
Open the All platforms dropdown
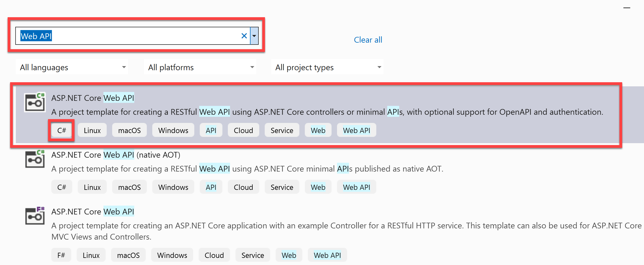200,67
